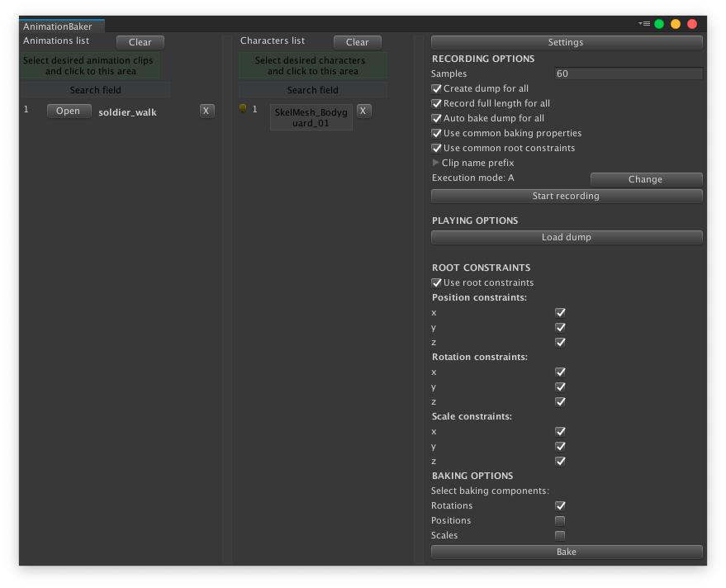This screenshot has width=726, height=588.
Task: Click the yellow status dot beside SkelMesh_Bodyguard_01
Action: click(x=243, y=108)
